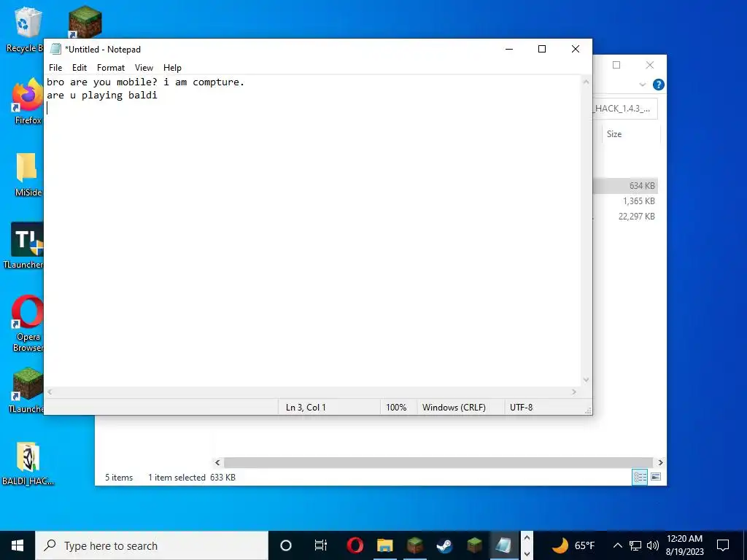The width and height of the screenshot is (747, 560).
Task: Expand the Explorer ribbon chevron
Action: click(642, 85)
